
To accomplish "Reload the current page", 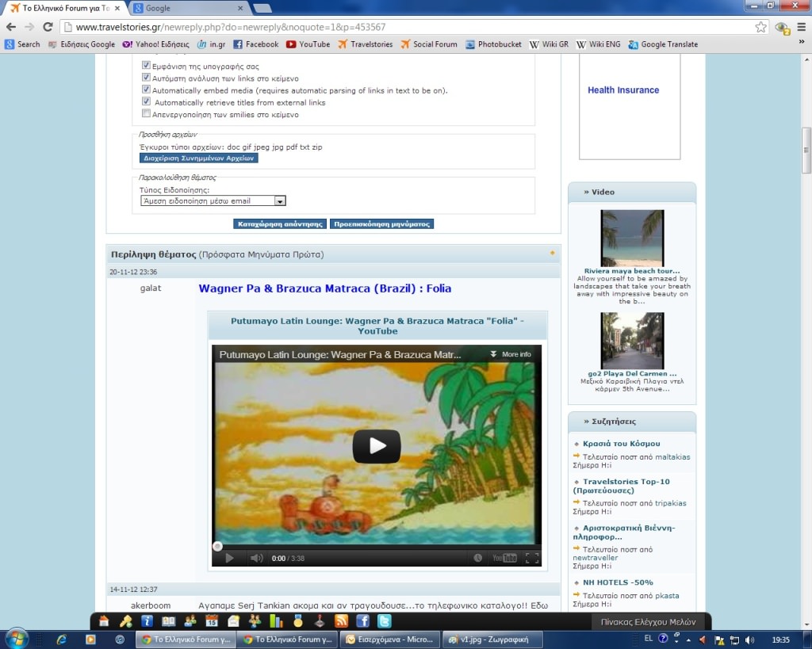I will (48, 27).
